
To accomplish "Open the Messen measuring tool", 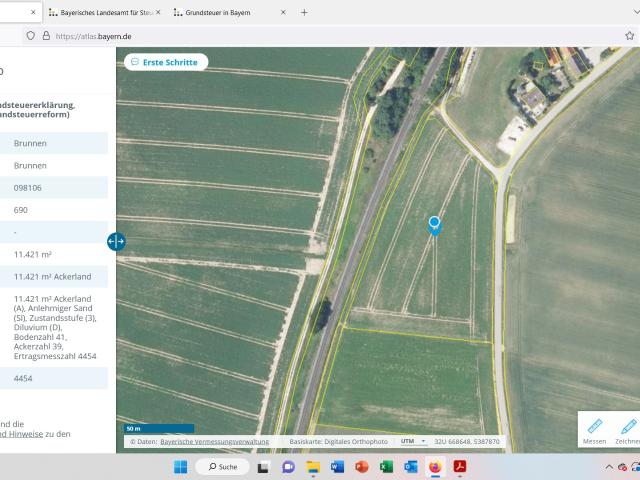I will point(594,431).
